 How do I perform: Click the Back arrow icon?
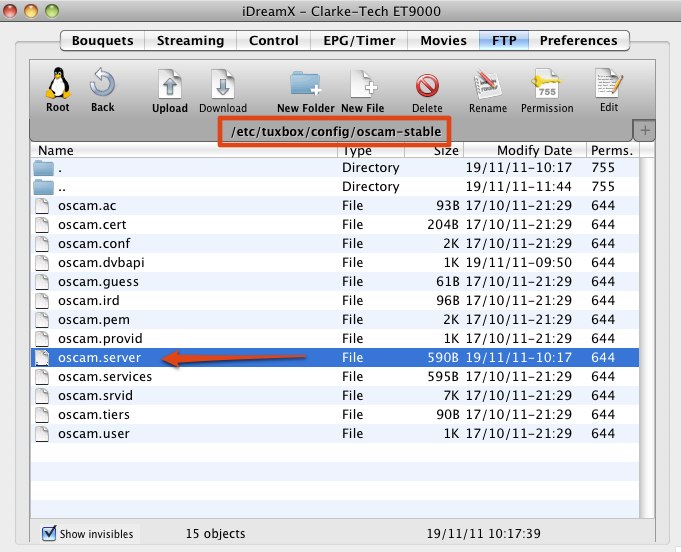102,83
